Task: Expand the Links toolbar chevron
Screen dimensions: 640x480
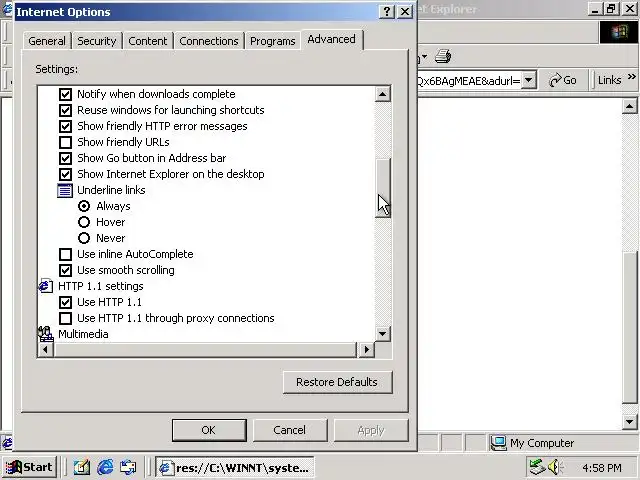Action: click(631, 76)
